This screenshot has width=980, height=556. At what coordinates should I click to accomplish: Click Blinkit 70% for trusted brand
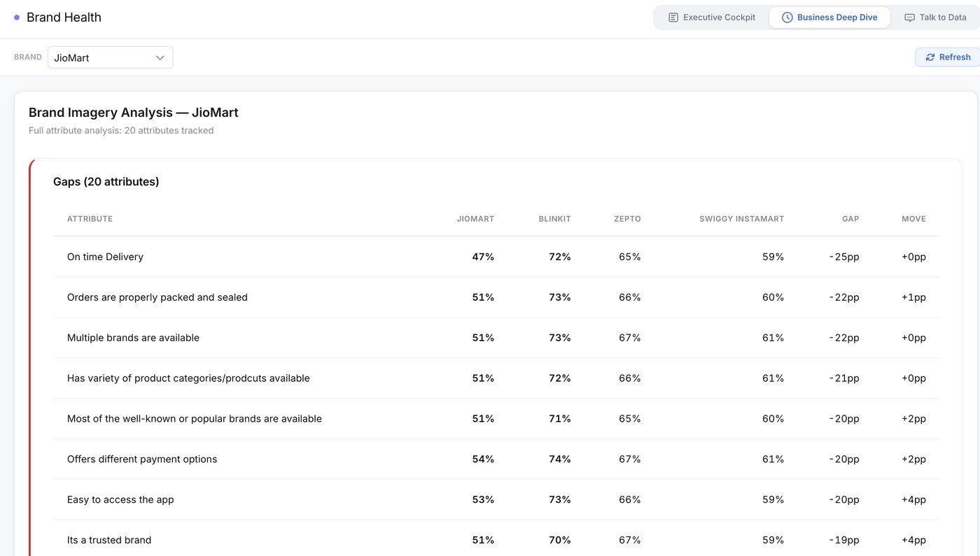[x=560, y=541]
